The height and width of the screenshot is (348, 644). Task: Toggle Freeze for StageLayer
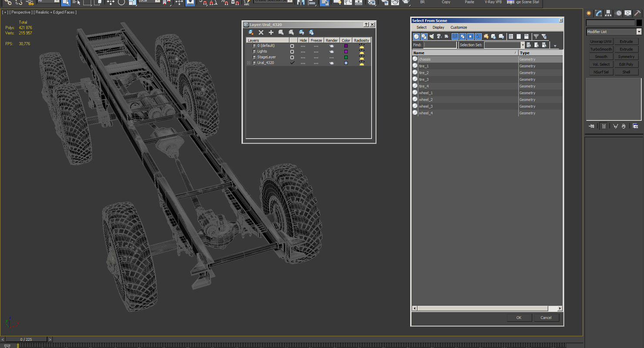(316, 57)
